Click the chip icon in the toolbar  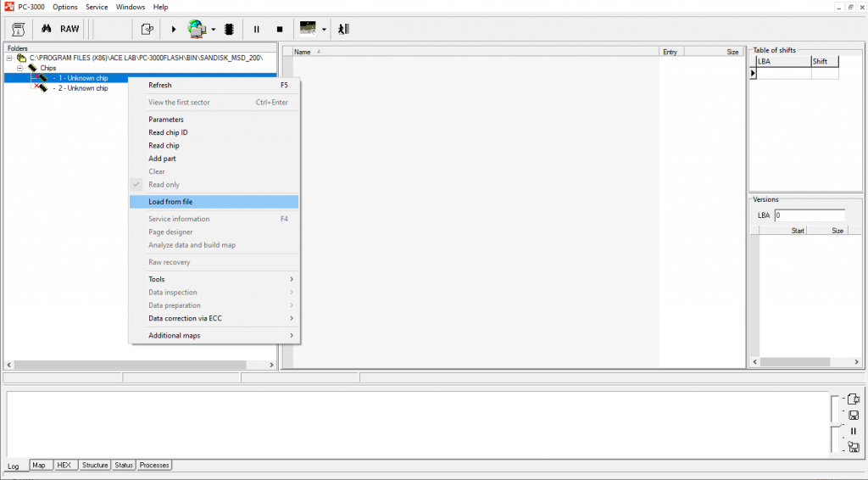tap(229, 29)
